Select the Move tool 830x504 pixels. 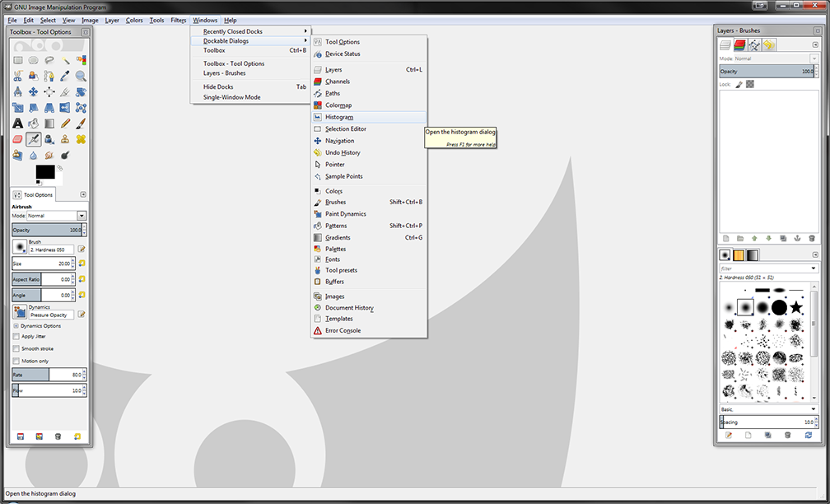tap(33, 92)
